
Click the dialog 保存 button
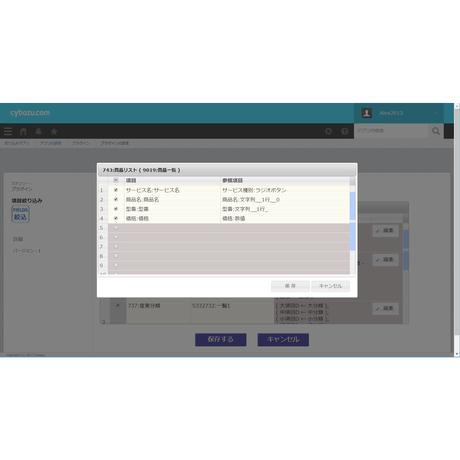click(x=290, y=286)
